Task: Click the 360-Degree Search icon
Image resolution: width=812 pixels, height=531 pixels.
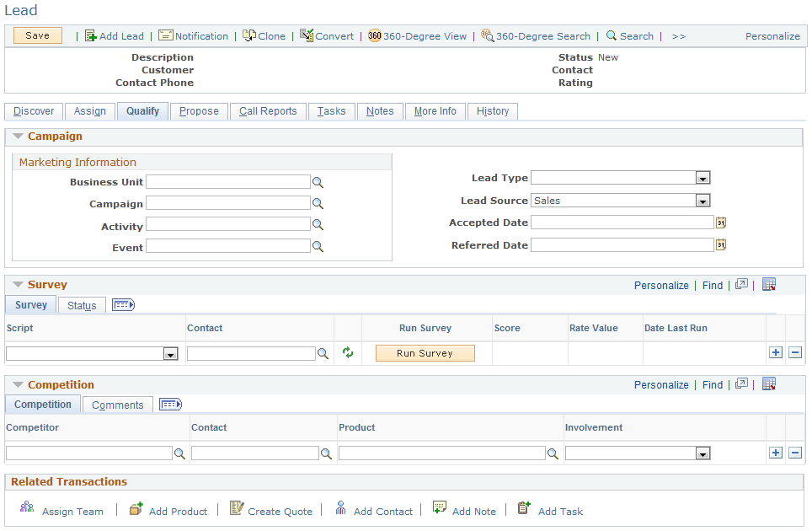Action: coord(488,35)
